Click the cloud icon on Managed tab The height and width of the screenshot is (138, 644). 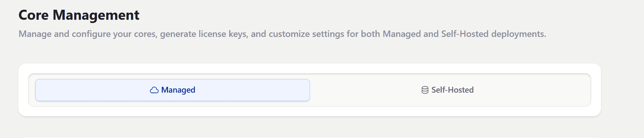tap(154, 90)
